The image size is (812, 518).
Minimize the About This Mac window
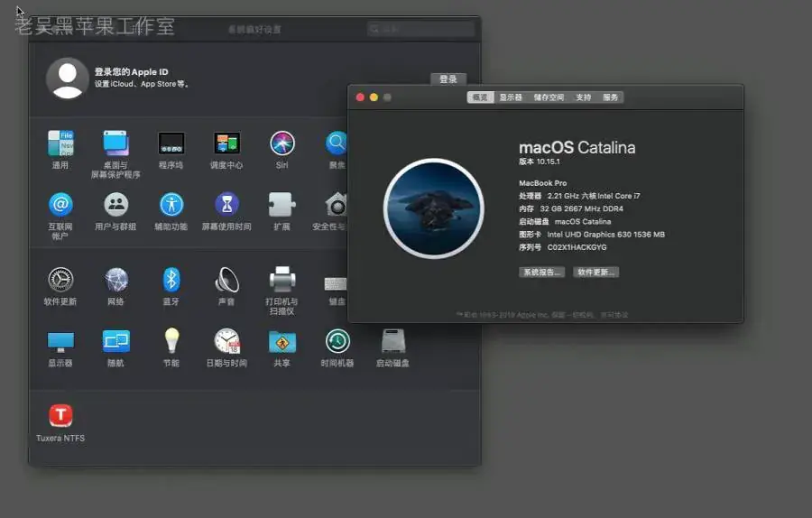(374, 97)
